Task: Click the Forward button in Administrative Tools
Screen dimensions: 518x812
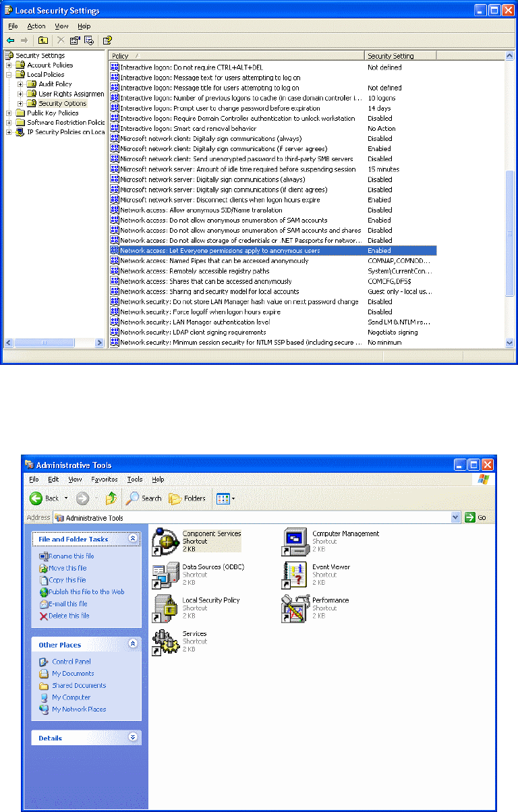Action: click(83, 498)
